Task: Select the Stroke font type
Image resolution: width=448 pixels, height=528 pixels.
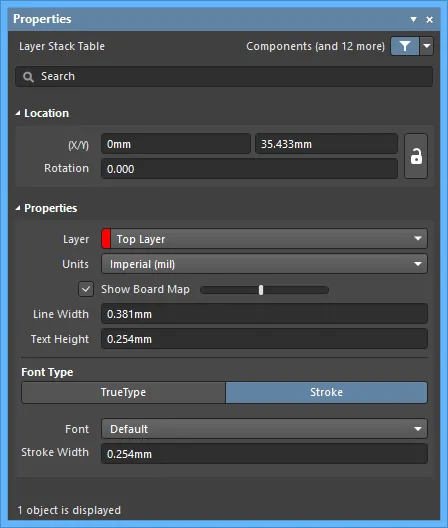Action: (326, 392)
